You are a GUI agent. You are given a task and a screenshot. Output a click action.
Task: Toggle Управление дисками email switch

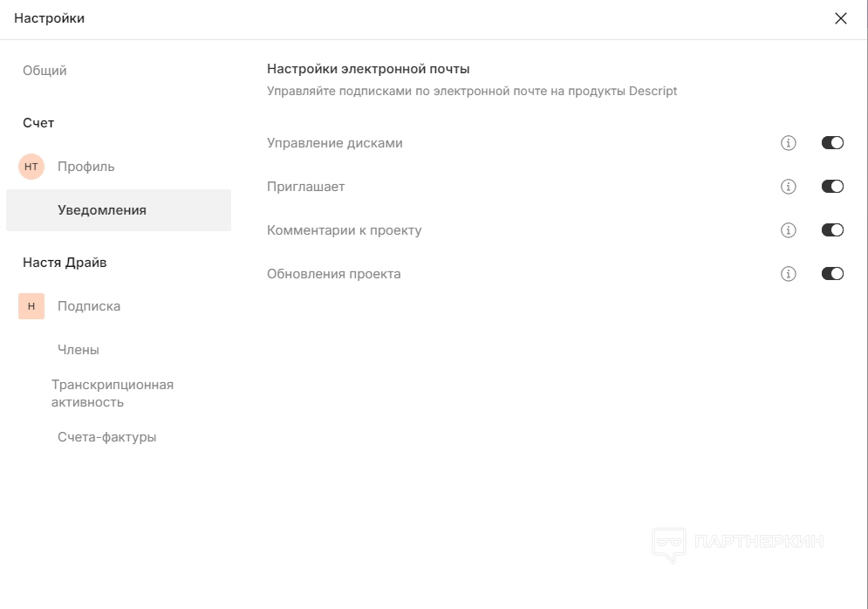(x=832, y=143)
